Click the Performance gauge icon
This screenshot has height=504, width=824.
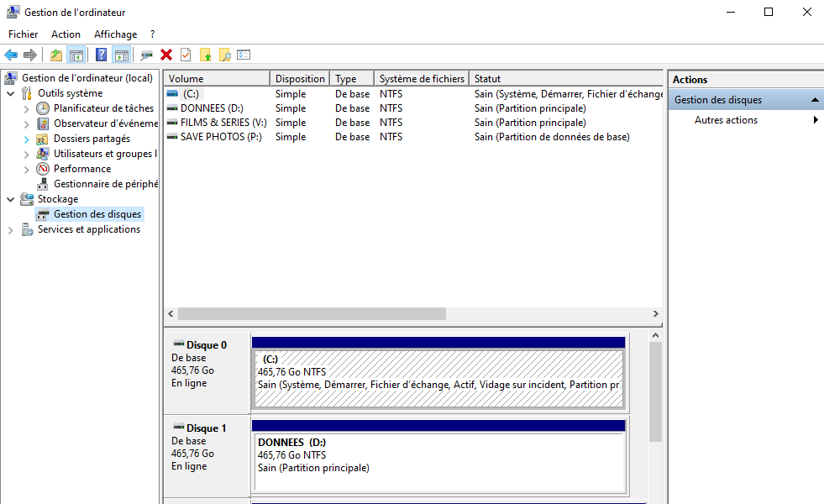43,169
